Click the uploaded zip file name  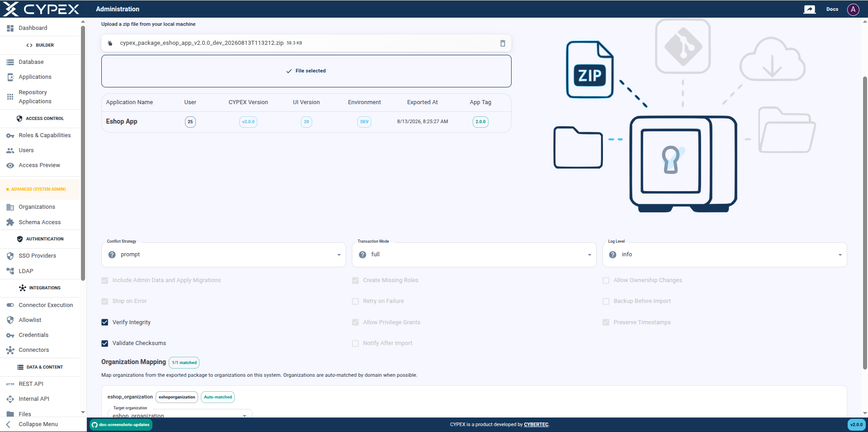pos(201,43)
